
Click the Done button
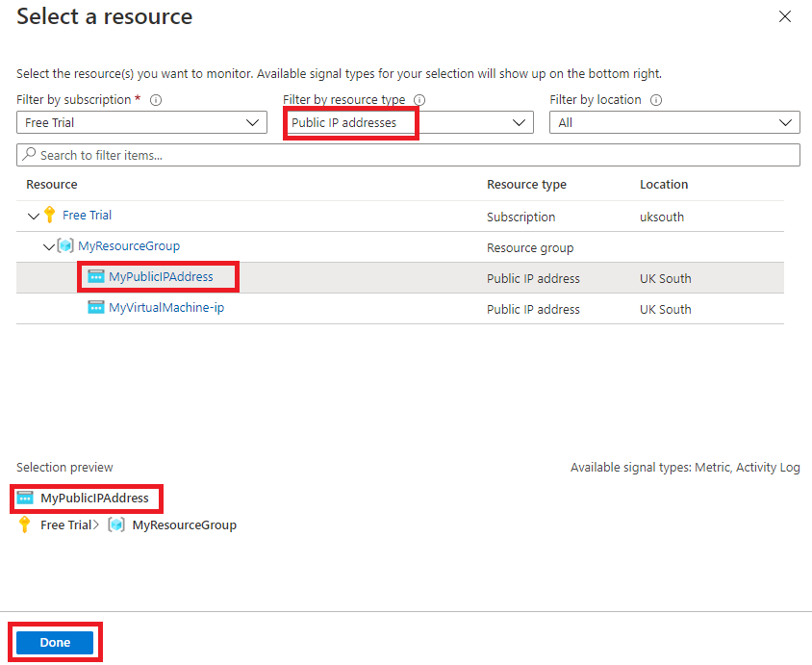click(55, 642)
